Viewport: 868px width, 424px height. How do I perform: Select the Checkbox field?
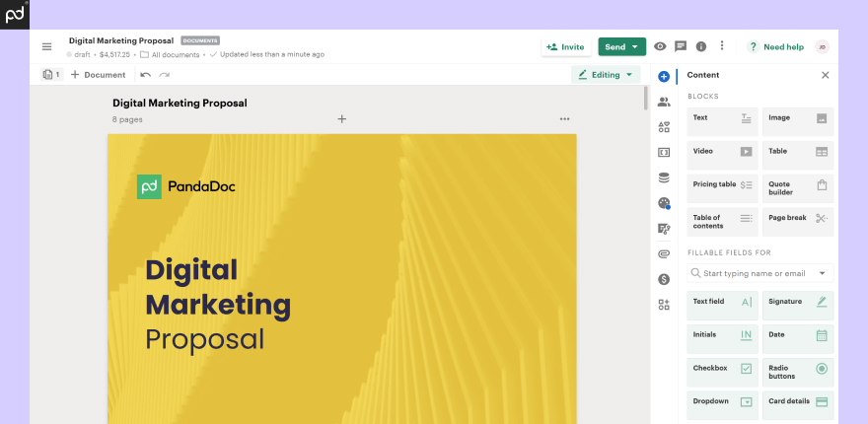tap(722, 372)
